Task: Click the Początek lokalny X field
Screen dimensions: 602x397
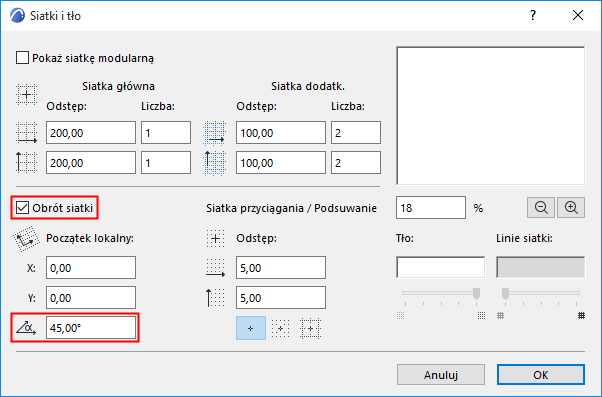Action: tap(91, 268)
